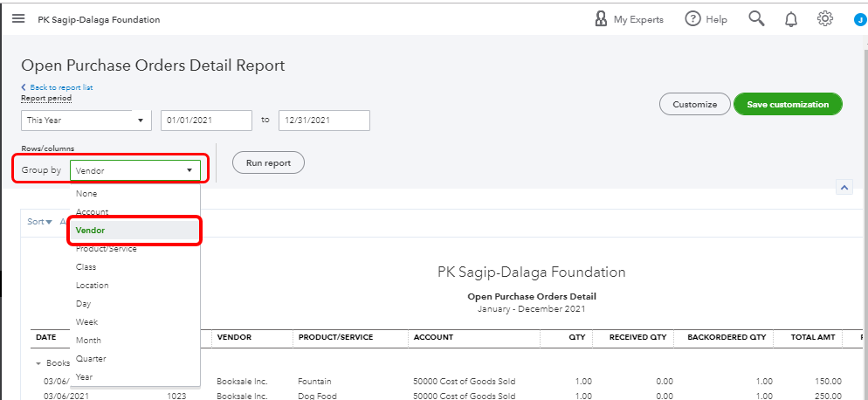Open the Help menu
The width and height of the screenshot is (868, 400).
coord(706,19)
